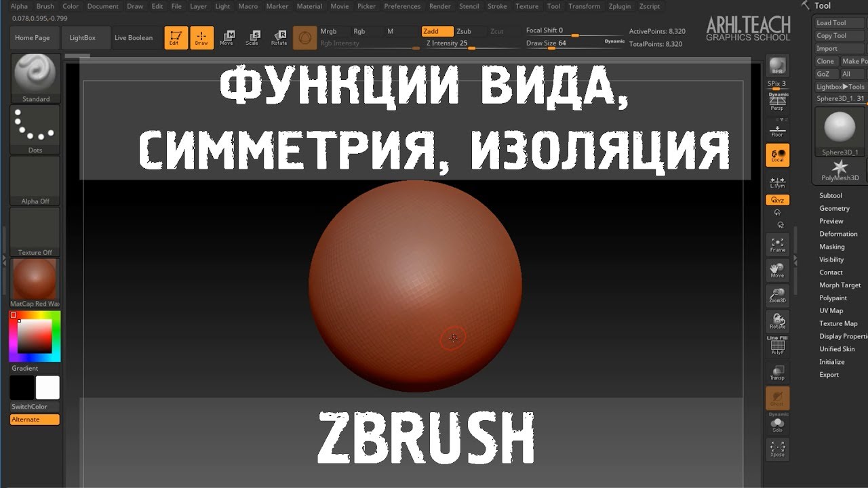Viewport: 868px width, 488px height.
Task: Click the Live Boolean button
Action: [134, 38]
